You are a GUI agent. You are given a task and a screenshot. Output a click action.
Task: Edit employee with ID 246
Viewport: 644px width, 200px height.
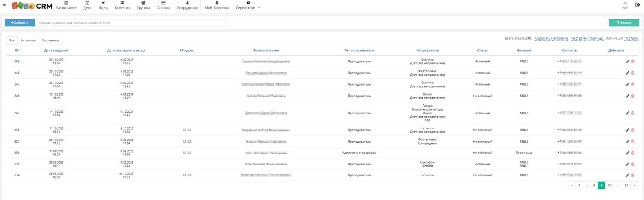click(627, 96)
